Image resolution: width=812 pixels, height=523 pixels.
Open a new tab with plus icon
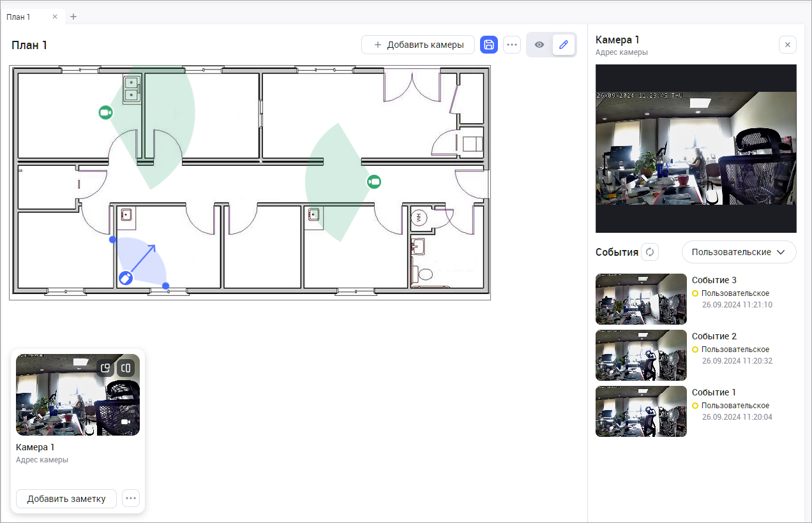(x=73, y=17)
